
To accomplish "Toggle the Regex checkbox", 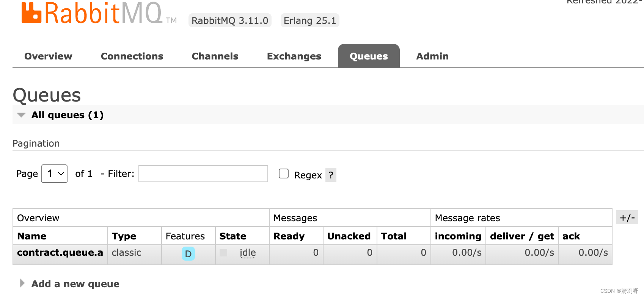I will tap(283, 173).
